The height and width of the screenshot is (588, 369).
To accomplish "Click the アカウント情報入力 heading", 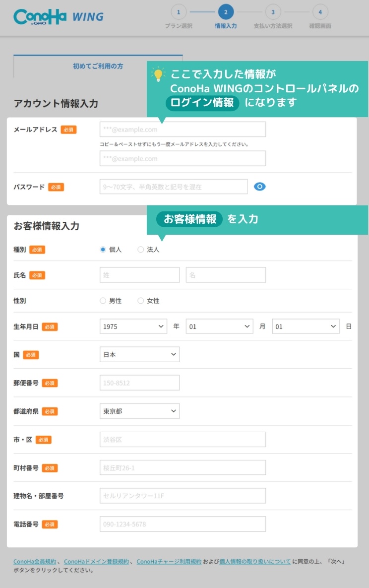I will tap(56, 104).
